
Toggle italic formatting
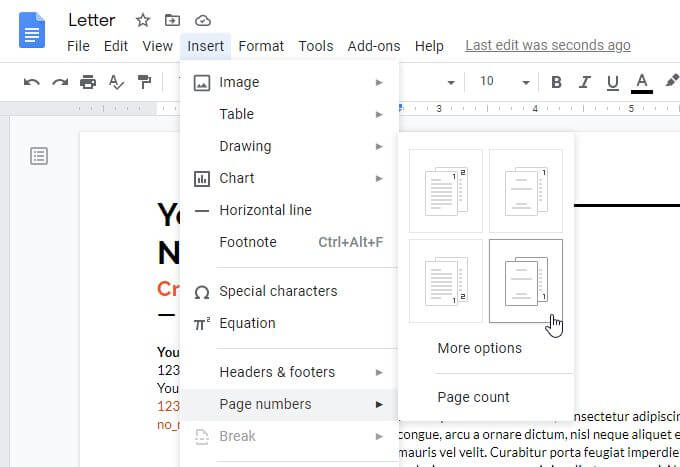pyautogui.click(x=585, y=82)
